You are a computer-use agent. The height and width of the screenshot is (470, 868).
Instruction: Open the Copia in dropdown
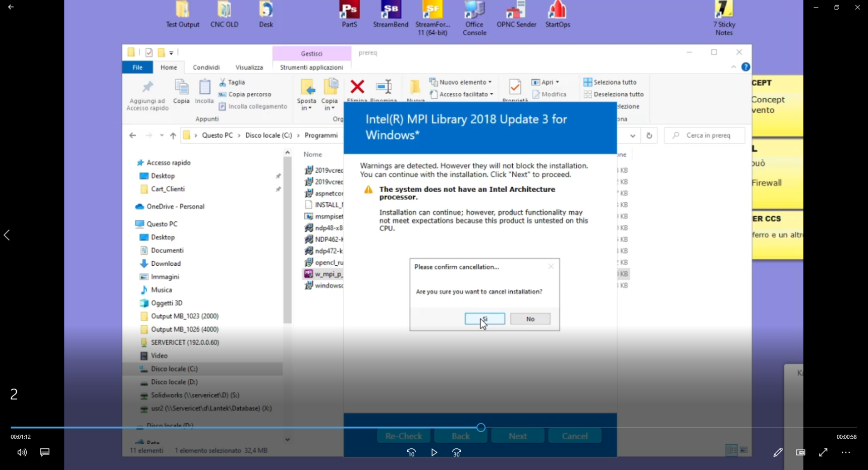[x=330, y=95]
